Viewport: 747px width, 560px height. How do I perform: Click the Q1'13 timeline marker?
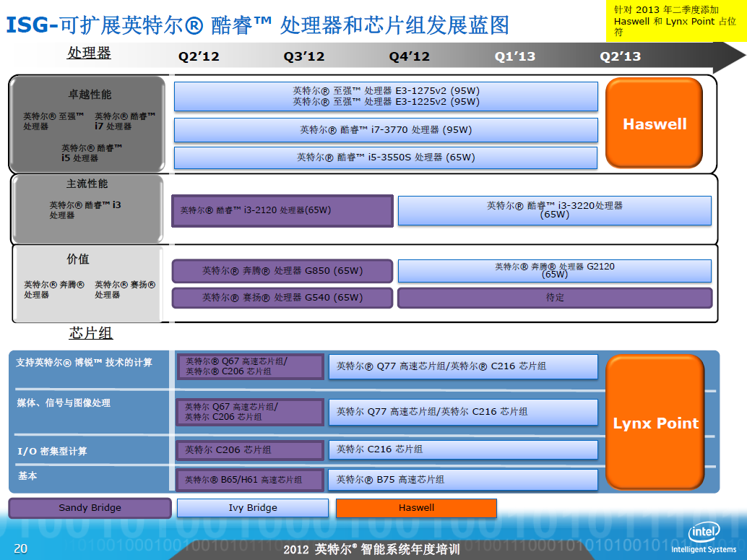point(515,56)
